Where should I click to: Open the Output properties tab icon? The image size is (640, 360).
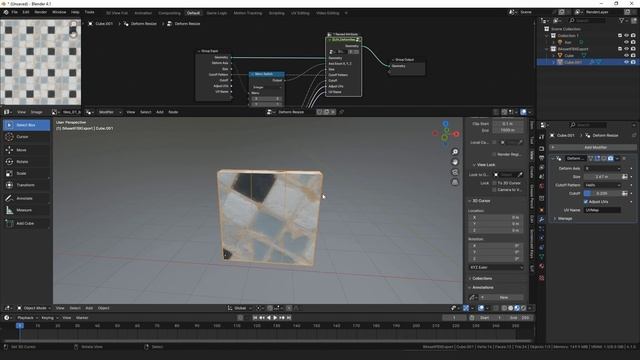[542, 158]
